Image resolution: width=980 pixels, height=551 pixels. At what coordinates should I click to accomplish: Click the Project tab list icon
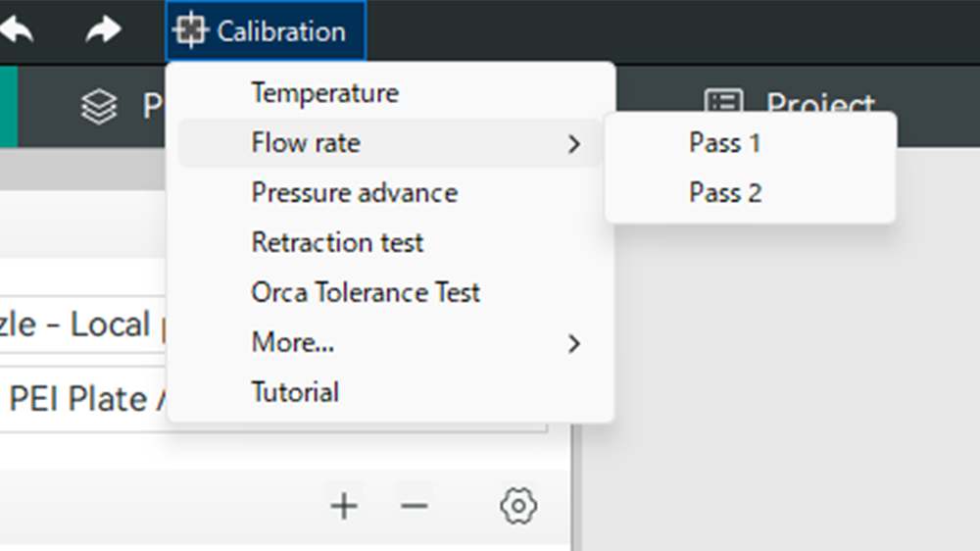point(724,104)
